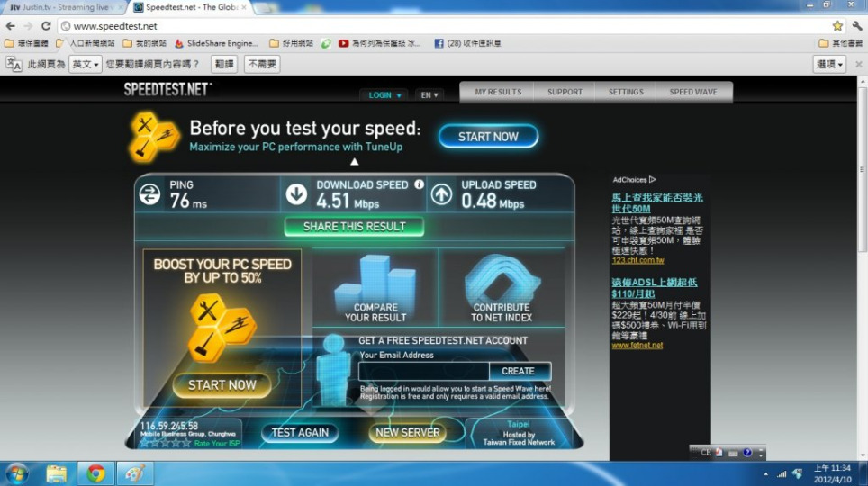The image size is (868, 486).
Task: Click the Chrome wrench settings icon
Action: click(857, 26)
